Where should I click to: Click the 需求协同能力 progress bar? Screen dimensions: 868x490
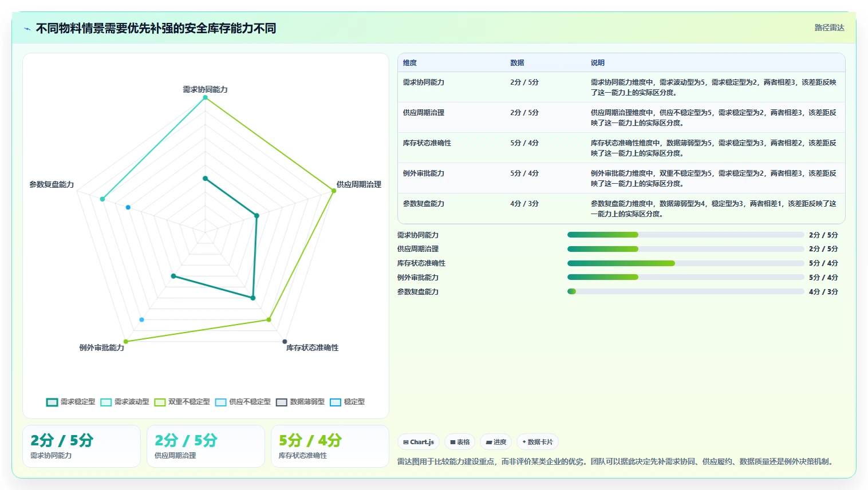685,235
